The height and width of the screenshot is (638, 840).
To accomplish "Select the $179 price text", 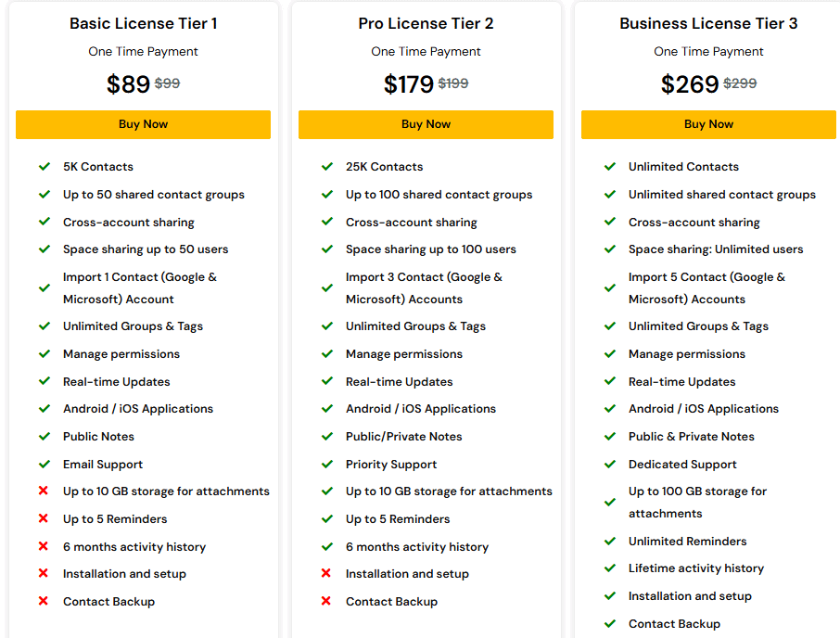I will [x=409, y=83].
